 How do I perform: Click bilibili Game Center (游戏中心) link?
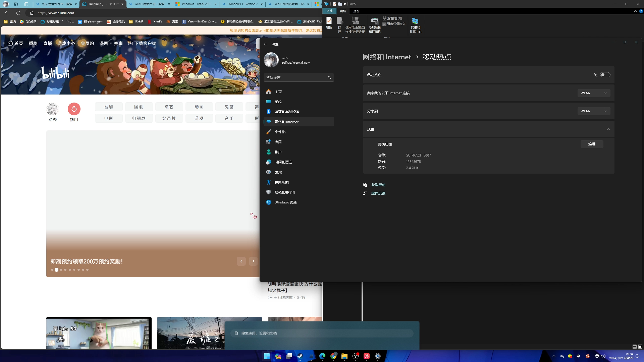tap(66, 43)
